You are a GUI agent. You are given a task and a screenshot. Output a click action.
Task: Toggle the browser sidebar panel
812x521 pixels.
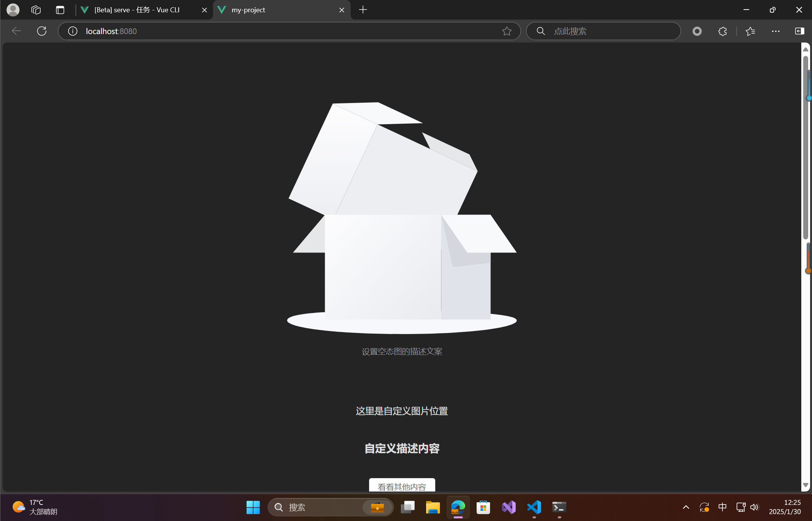(x=799, y=31)
